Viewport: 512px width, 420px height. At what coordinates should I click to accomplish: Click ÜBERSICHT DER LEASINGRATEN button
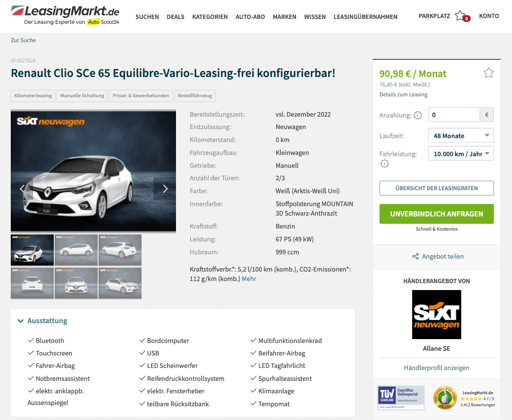tap(437, 188)
